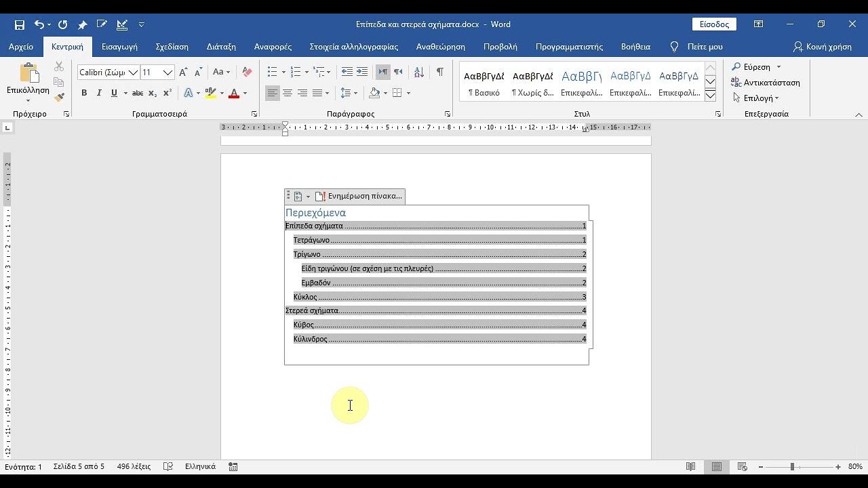This screenshot has width=868, height=488.
Task: Click the Είσοδος sign-in button
Action: point(714,24)
